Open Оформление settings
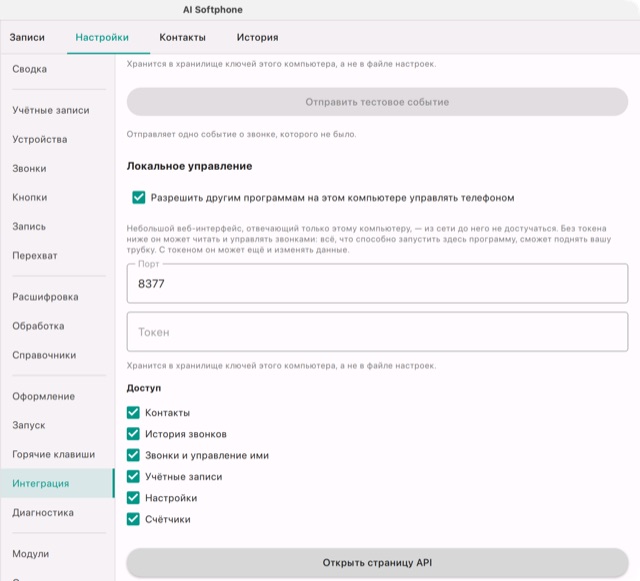Image resolution: width=640 pixels, height=581 pixels. point(43,396)
